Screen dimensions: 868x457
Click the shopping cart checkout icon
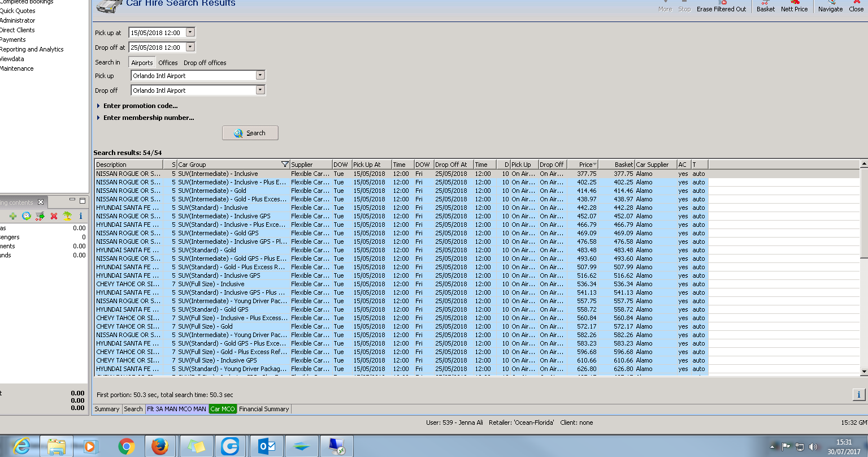pos(40,216)
